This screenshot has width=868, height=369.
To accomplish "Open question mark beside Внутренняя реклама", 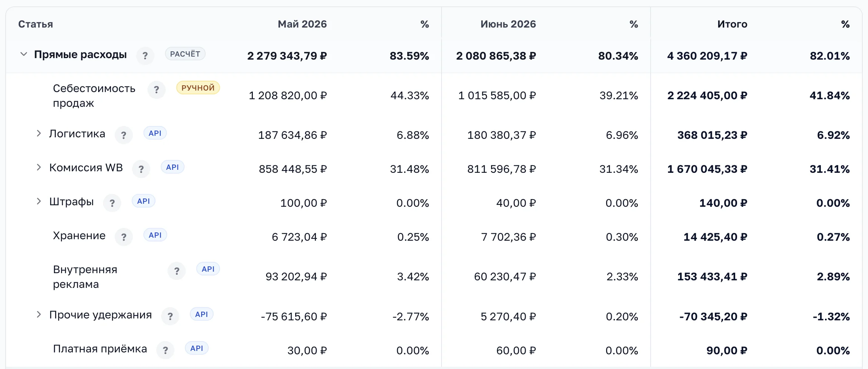I will coord(177,271).
